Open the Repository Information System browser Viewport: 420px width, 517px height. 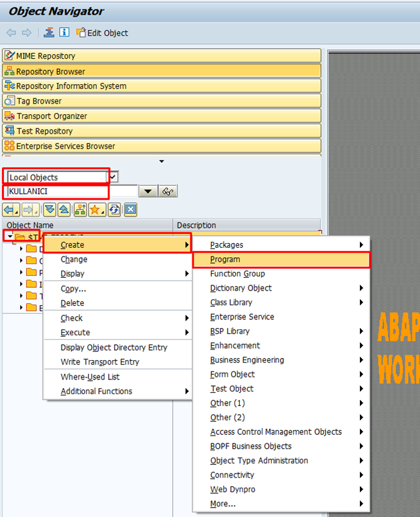71,86
